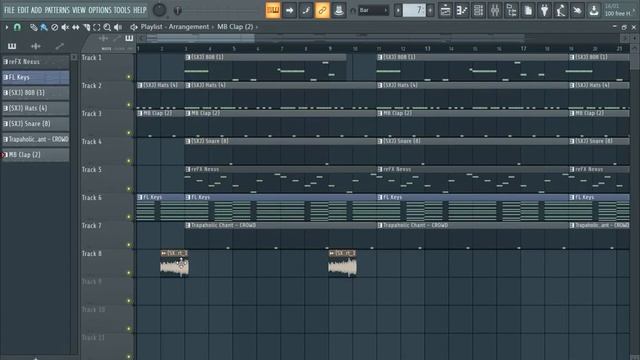640x360 pixels.
Task: Open the VIEW menu
Action: [x=79, y=10]
